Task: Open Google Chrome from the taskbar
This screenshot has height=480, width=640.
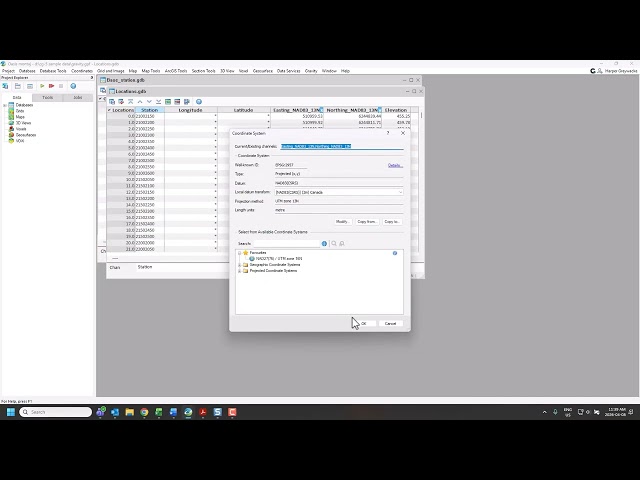Action: pos(144,412)
